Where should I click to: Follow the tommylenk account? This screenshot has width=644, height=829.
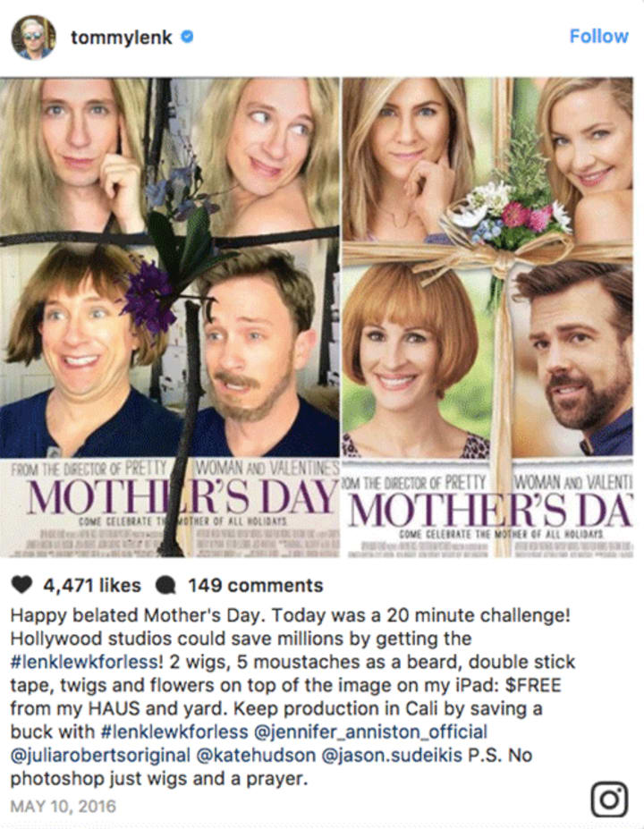point(598,36)
